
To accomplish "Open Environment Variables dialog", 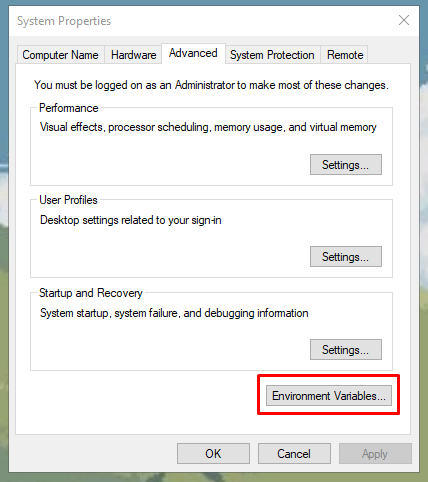I will tap(329, 396).
